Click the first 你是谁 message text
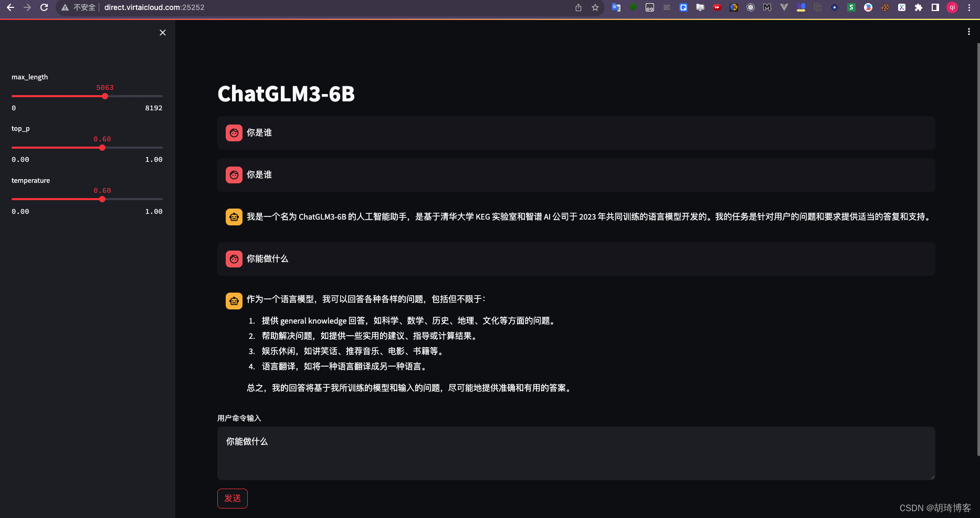Viewport: 980px width, 518px height. [259, 133]
